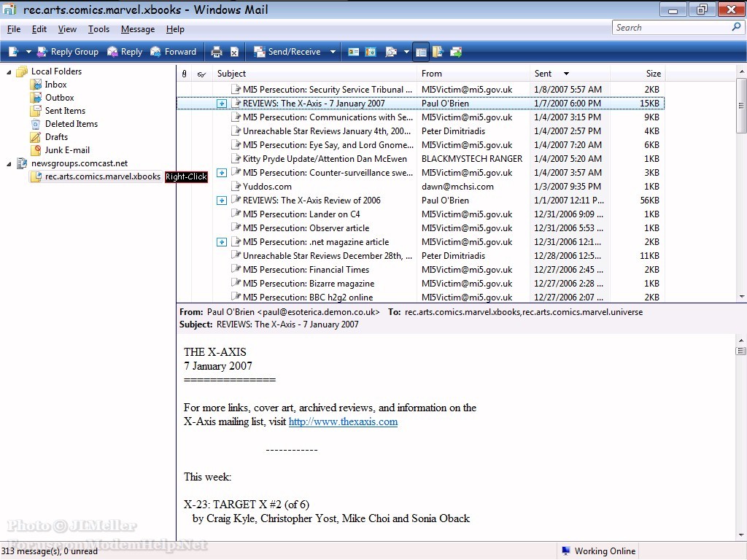Click the Send/Receive button
The image size is (747, 560).
pyautogui.click(x=287, y=52)
